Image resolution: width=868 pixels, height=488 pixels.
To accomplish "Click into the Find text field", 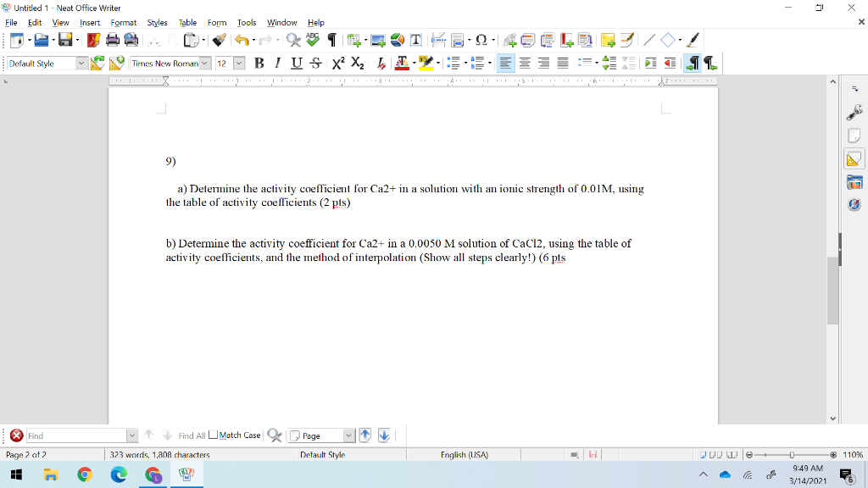I will (76, 435).
